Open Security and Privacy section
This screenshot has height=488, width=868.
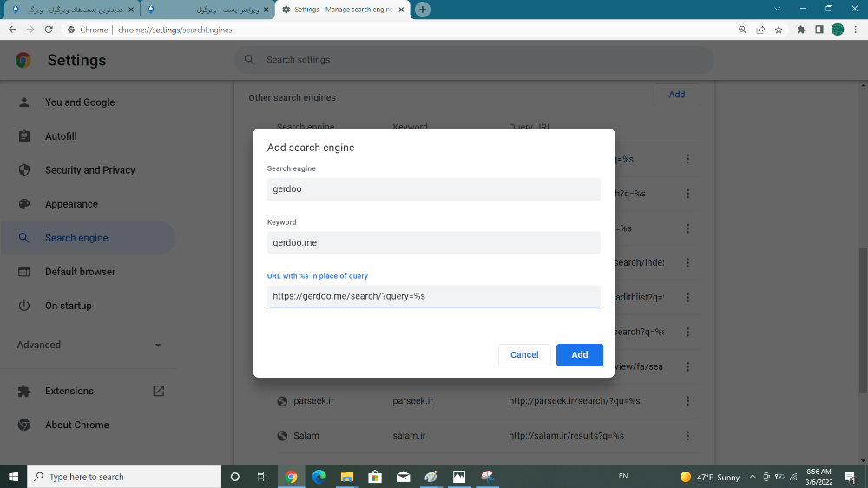point(89,170)
